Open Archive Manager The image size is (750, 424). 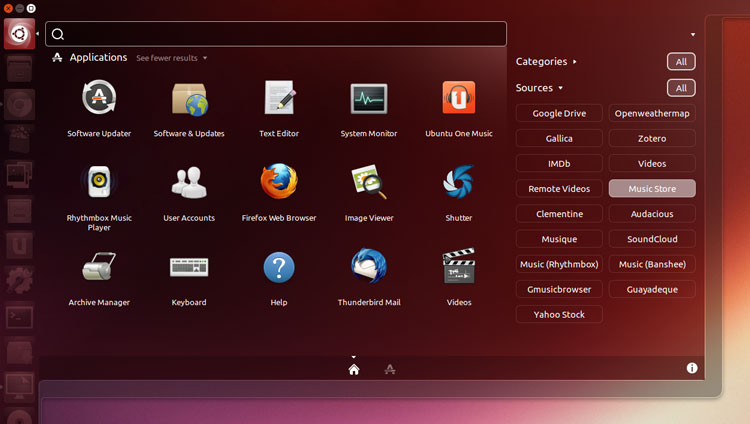point(99,267)
